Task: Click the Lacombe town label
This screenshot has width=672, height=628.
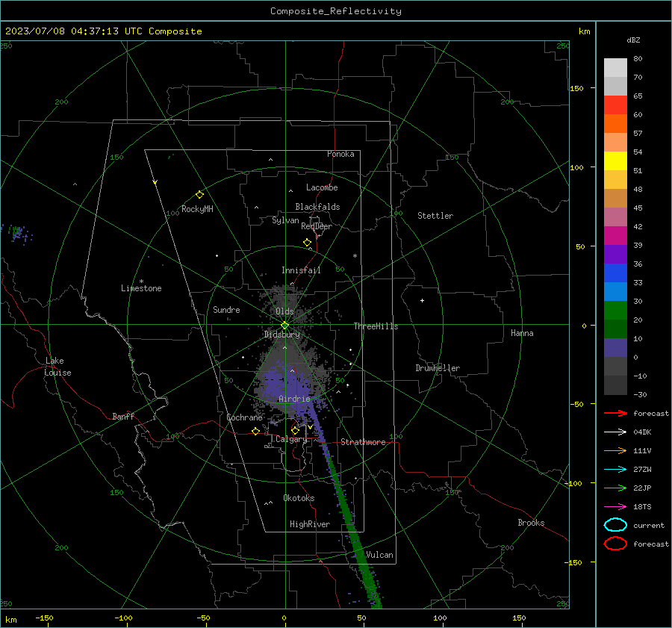Action: coord(322,187)
